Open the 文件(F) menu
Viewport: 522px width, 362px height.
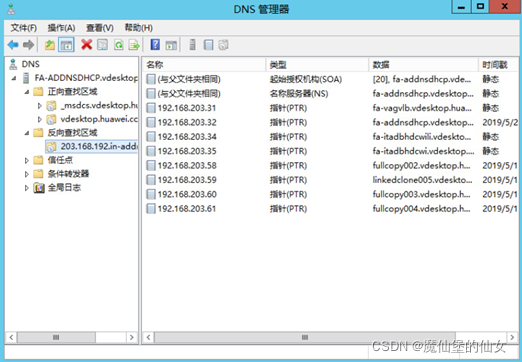pyautogui.click(x=24, y=28)
